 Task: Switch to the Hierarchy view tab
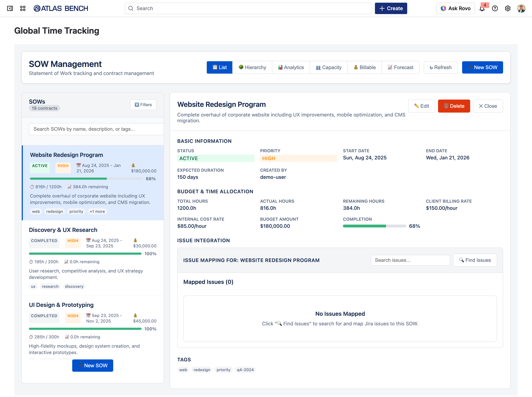[x=252, y=67]
